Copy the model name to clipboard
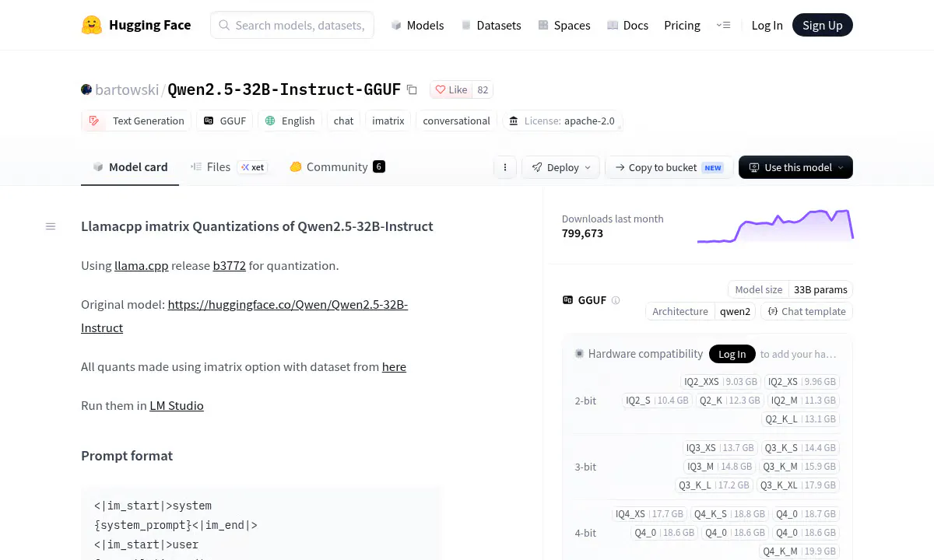This screenshot has width=934, height=560. pyautogui.click(x=413, y=89)
